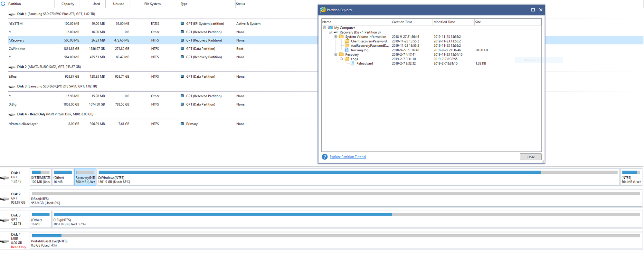Select tracking.log file name in tree
Viewport: 644px width, 254px height.
click(x=359, y=50)
